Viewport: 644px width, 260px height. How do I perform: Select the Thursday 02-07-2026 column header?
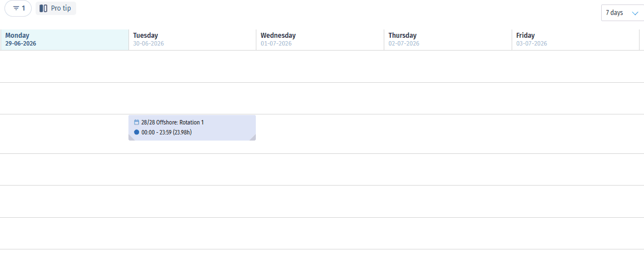click(448, 40)
